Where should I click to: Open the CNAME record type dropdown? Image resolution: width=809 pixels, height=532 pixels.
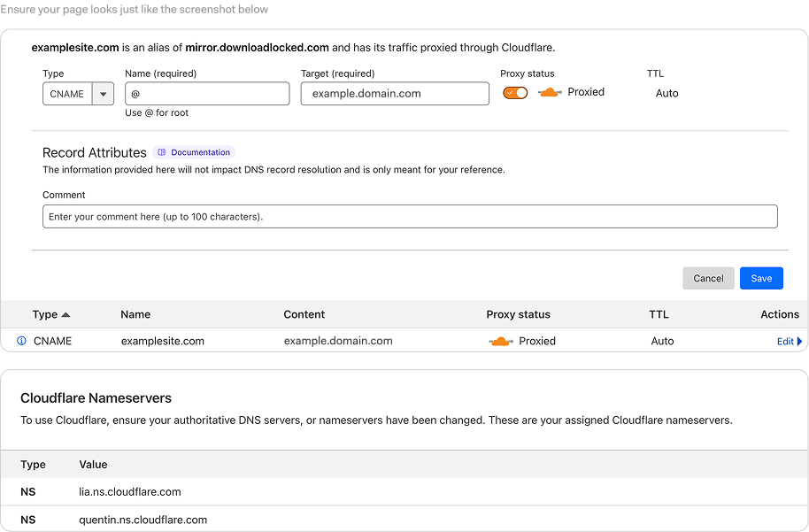[104, 94]
